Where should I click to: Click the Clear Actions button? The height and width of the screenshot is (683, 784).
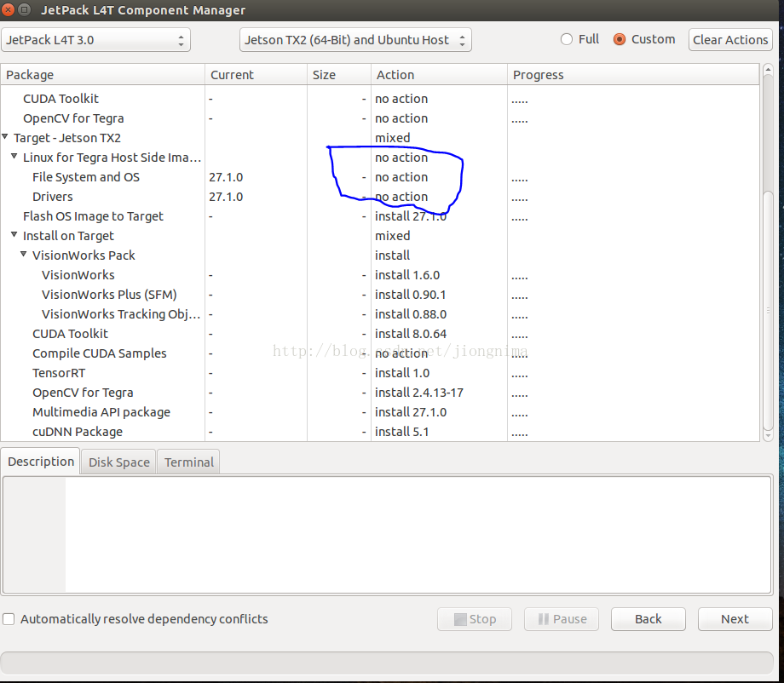pyautogui.click(x=730, y=40)
